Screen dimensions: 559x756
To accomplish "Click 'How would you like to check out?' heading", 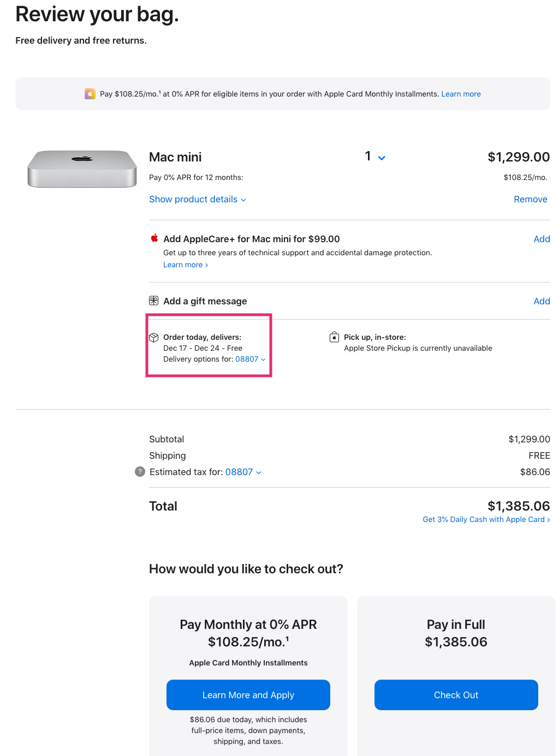I will click(x=246, y=569).
